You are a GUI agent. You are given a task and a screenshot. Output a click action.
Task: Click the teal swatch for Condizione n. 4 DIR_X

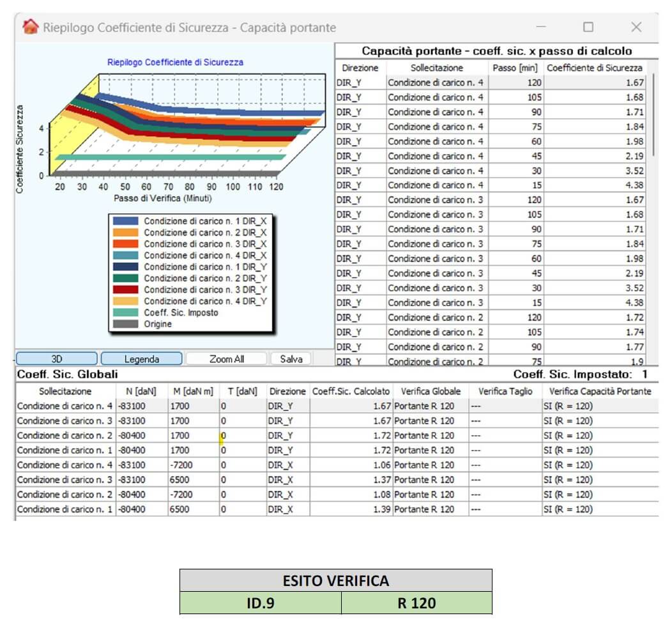(126, 256)
